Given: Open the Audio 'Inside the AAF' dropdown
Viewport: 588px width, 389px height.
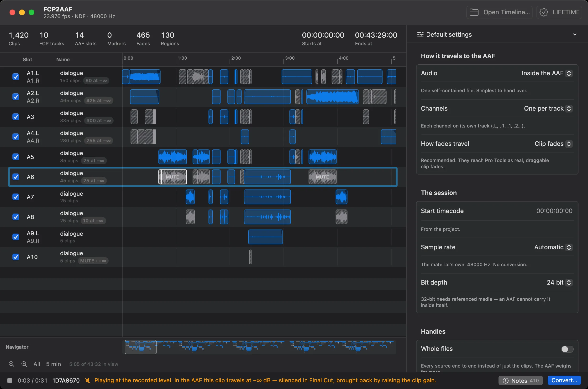Looking at the screenshot, I should [547, 73].
